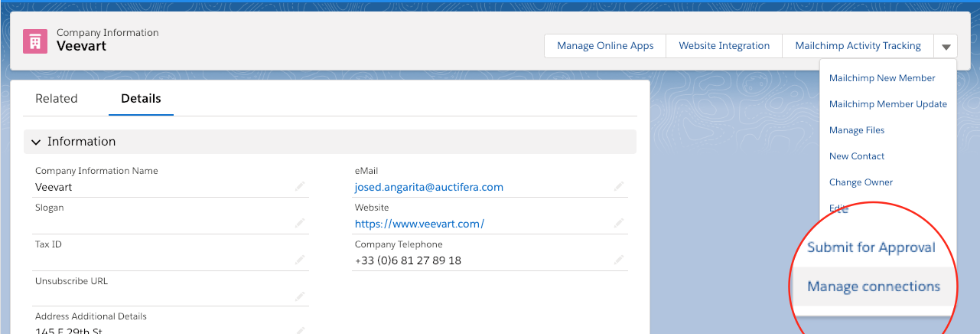980x334 pixels.
Task: Switch to the Related tab
Action: point(57,99)
